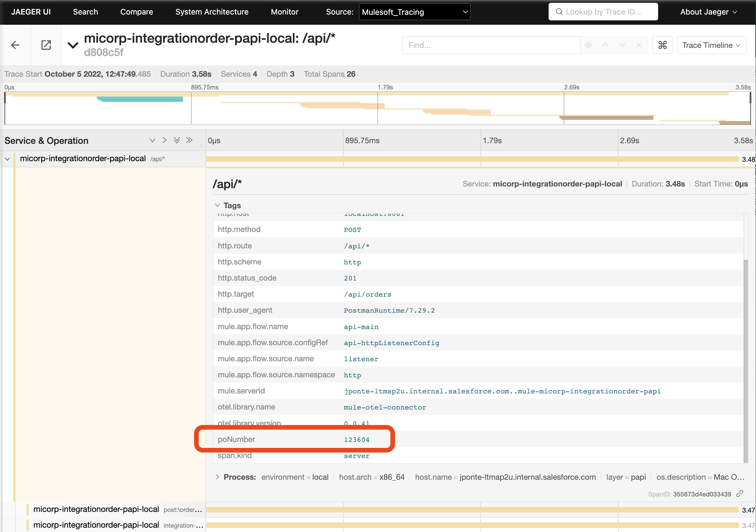Click the collapse chevron next to trace name

coord(72,44)
